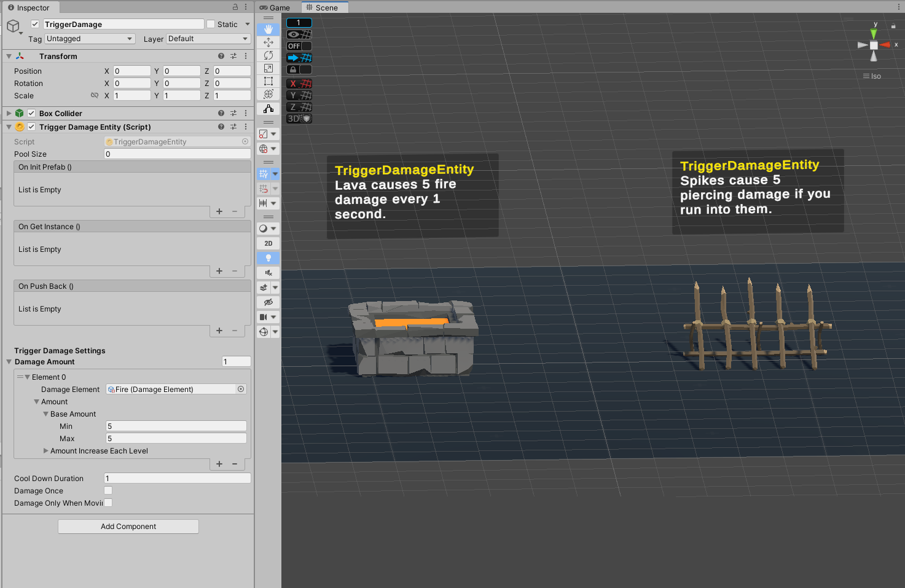Click the draw mode shading sphere icon
Screen dimensions: 905x588
click(264, 229)
